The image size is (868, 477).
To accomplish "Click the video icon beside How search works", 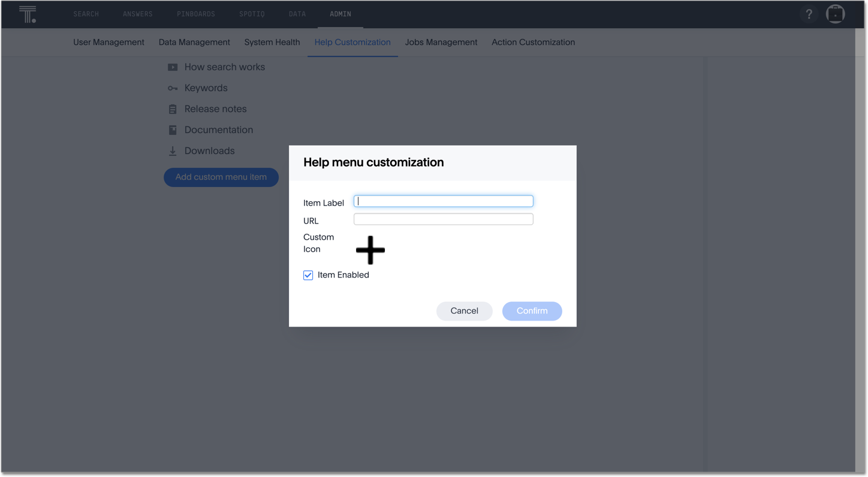I will point(173,67).
